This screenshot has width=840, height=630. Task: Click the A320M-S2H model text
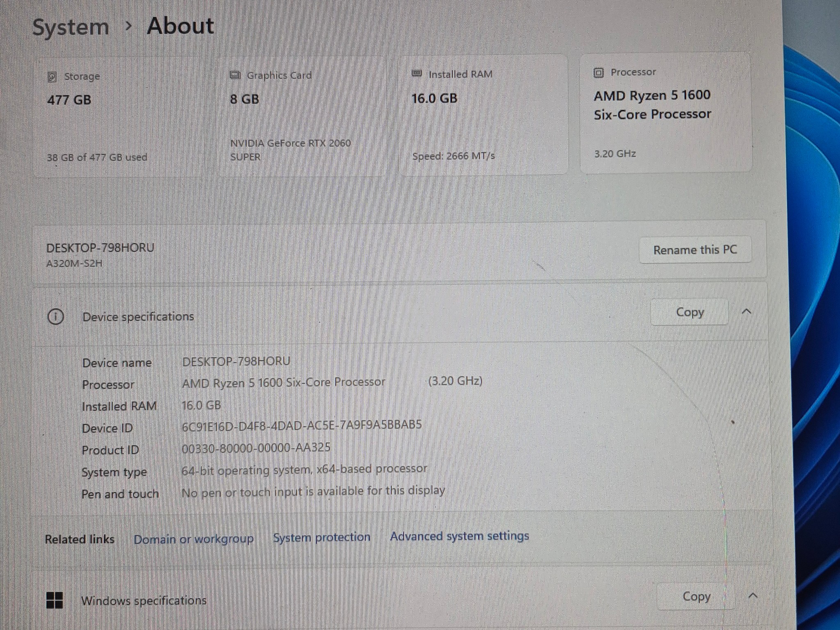pyautogui.click(x=74, y=263)
